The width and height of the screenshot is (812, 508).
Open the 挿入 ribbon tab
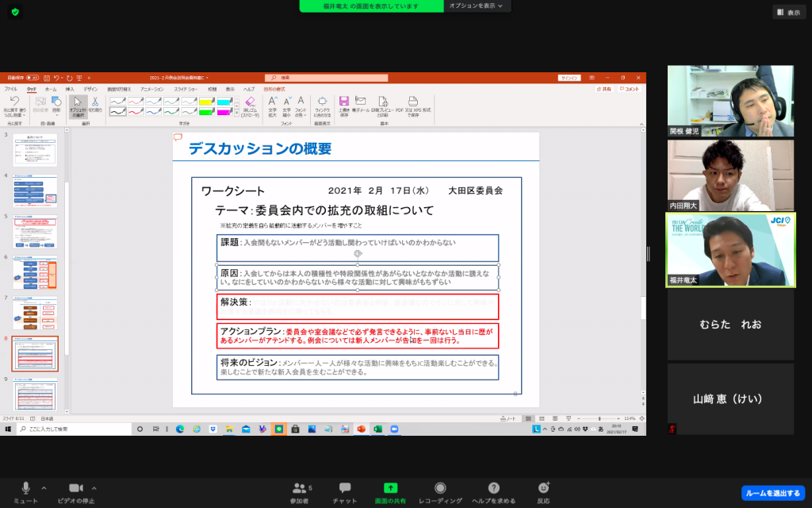[70, 90]
